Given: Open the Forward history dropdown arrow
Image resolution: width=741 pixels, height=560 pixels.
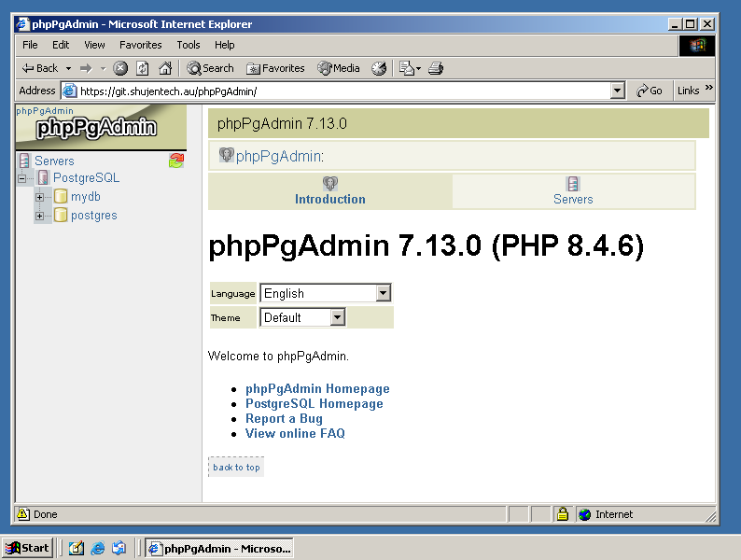Looking at the screenshot, I should pos(103,68).
